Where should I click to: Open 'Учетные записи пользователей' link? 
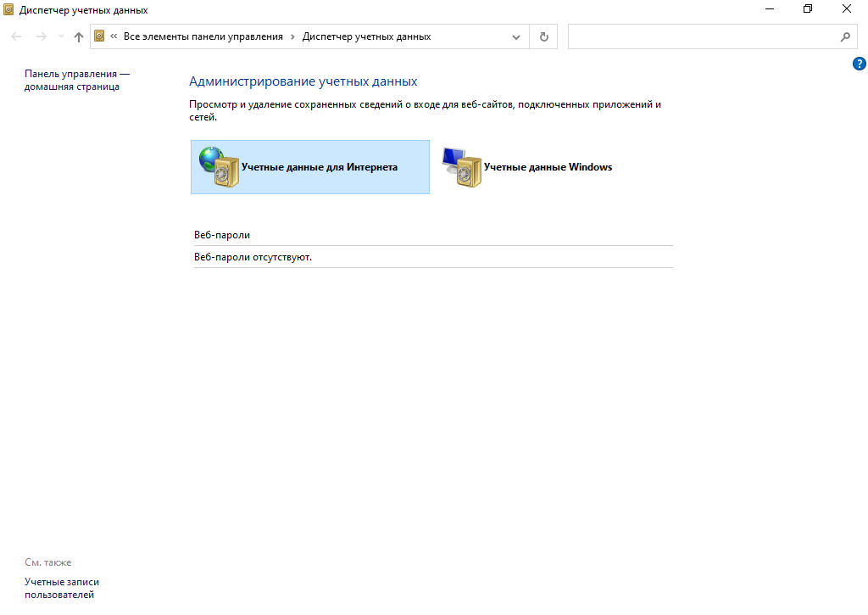pos(62,588)
